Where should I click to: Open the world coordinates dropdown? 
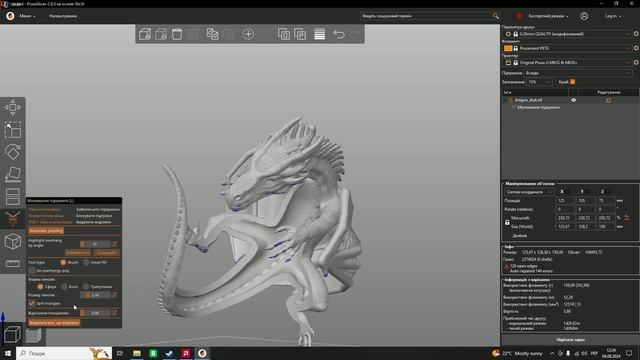coord(529,192)
